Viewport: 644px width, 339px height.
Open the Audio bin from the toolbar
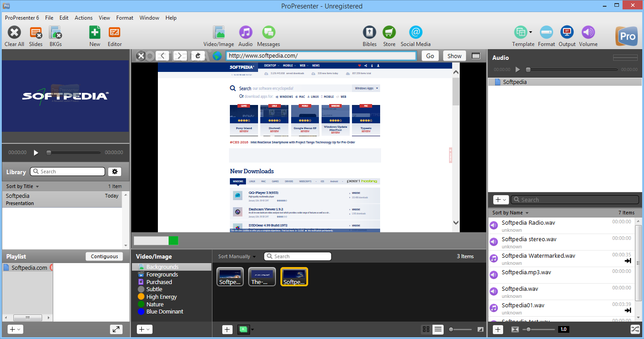[x=246, y=33]
